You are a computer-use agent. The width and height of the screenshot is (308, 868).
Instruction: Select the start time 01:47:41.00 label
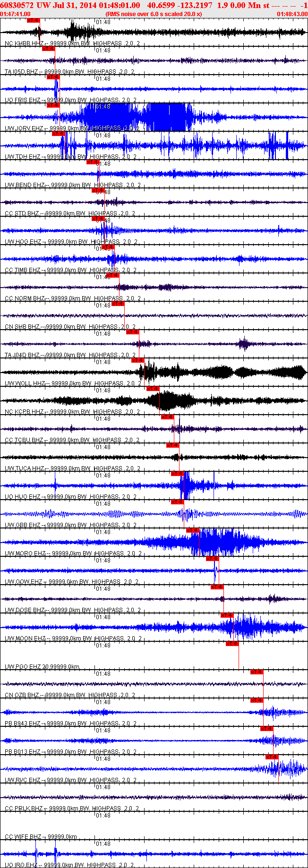click(16, 14)
